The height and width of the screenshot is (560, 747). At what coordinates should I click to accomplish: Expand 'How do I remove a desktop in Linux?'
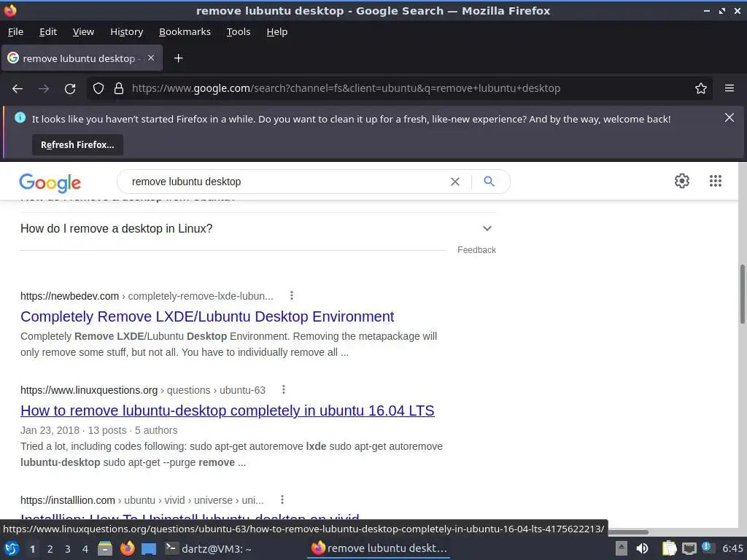pyautogui.click(x=258, y=228)
